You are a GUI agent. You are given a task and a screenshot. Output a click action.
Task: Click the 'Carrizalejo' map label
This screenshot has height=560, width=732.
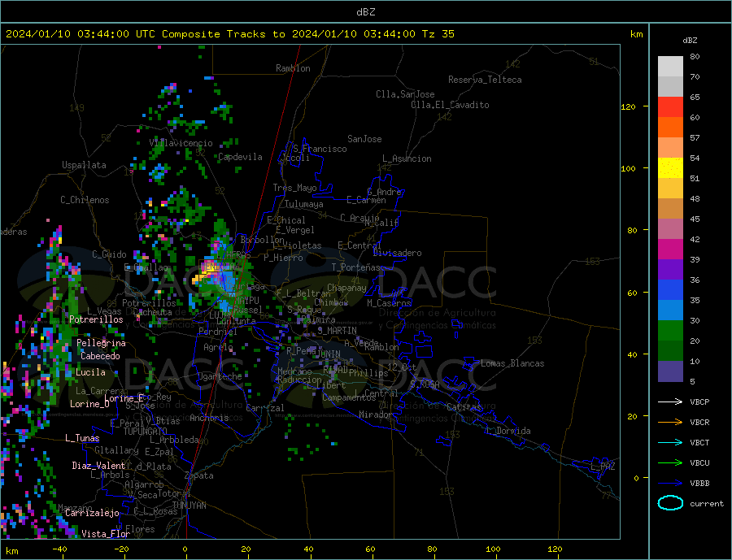(92, 513)
